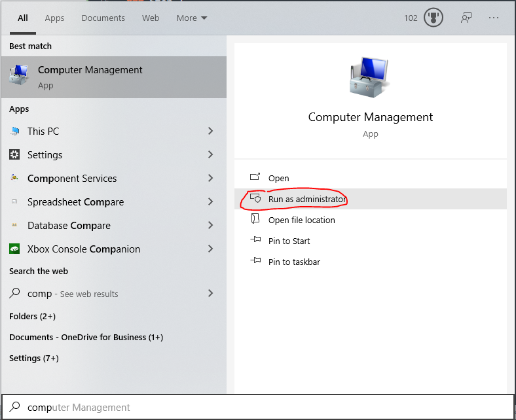Show Documents - OneDrive for Business results
Viewport: 516px width, 420px height.
[86, 338]
